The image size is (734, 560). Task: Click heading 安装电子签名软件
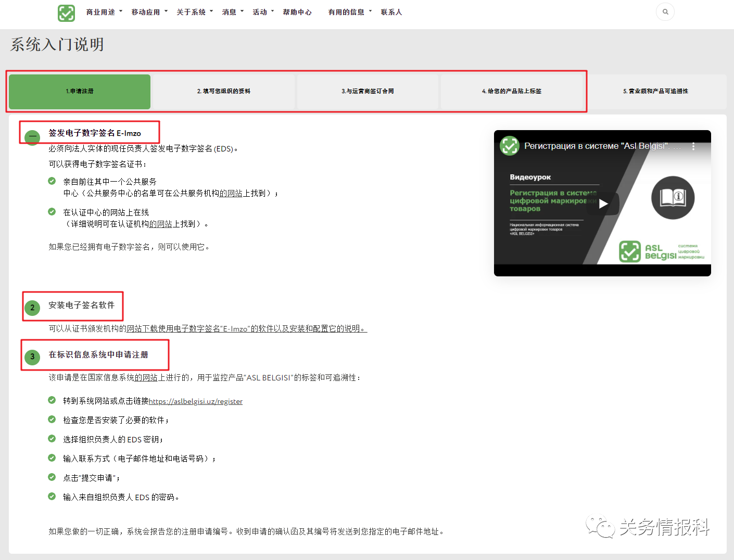point(81,306)
